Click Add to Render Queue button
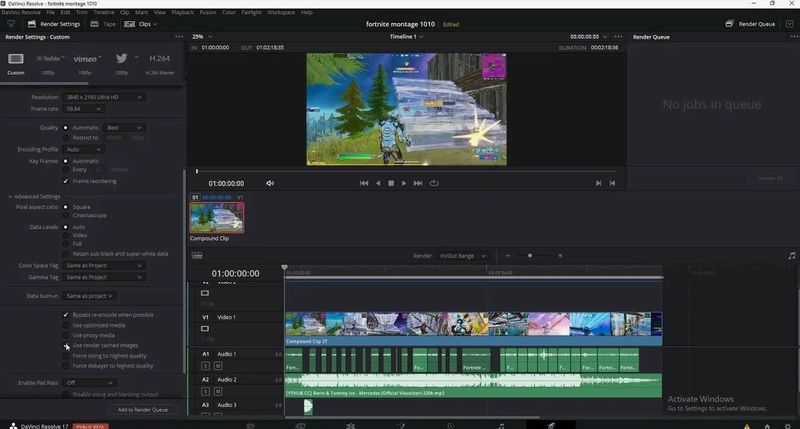Image resolution: width=800 pixels, height=429 pixels. [143, 410]
